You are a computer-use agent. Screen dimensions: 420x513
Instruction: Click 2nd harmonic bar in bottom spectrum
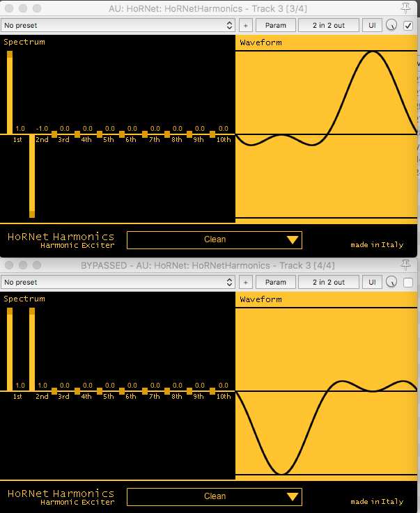(x=32, y=349)
